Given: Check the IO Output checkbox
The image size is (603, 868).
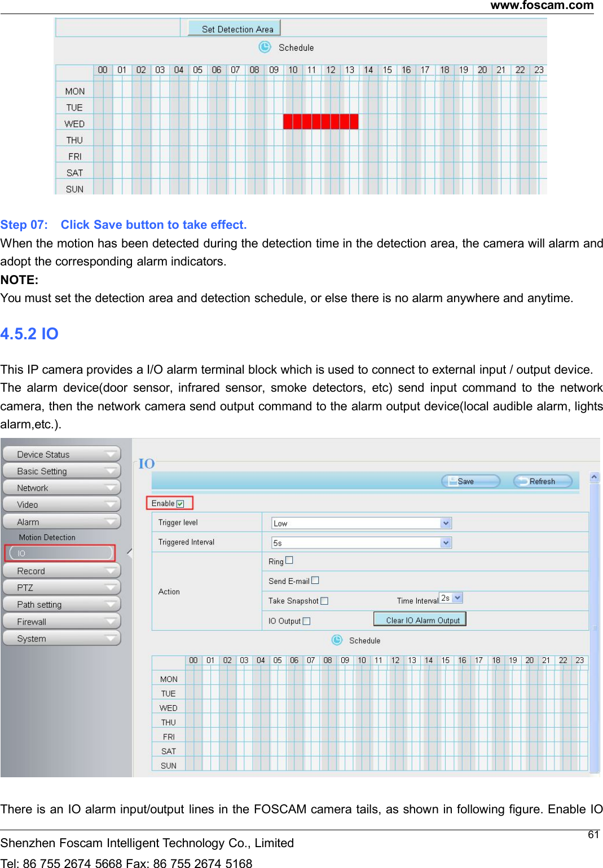Looking at the screenshot, I should click(307, 621).
